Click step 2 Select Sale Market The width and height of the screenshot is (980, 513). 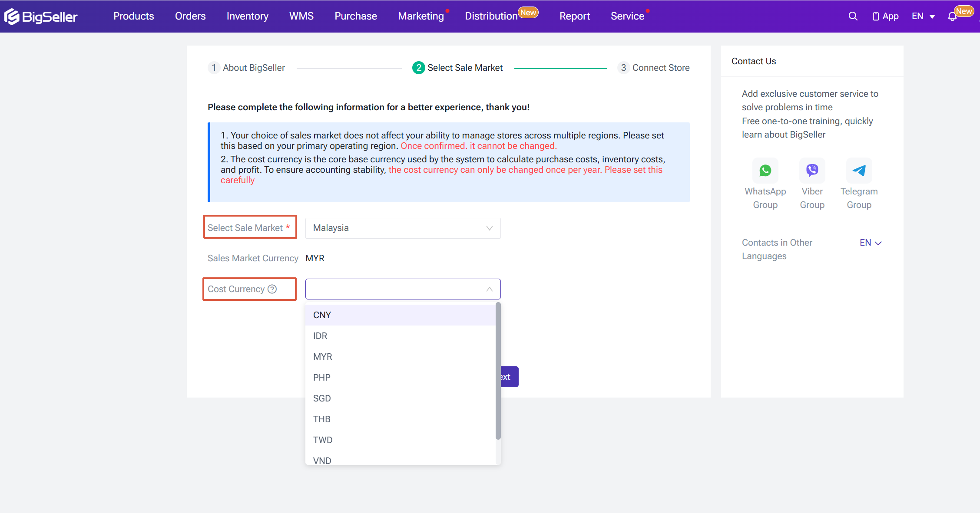(457, 68)
